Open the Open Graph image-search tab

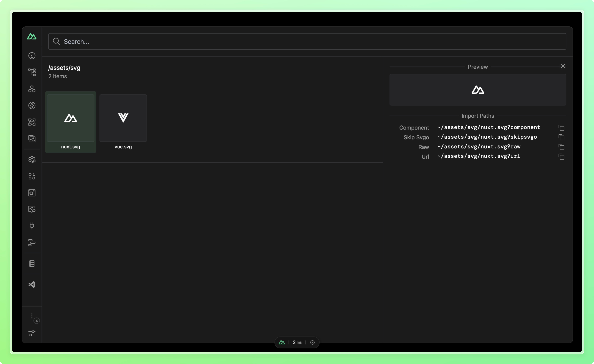(32, 209)
